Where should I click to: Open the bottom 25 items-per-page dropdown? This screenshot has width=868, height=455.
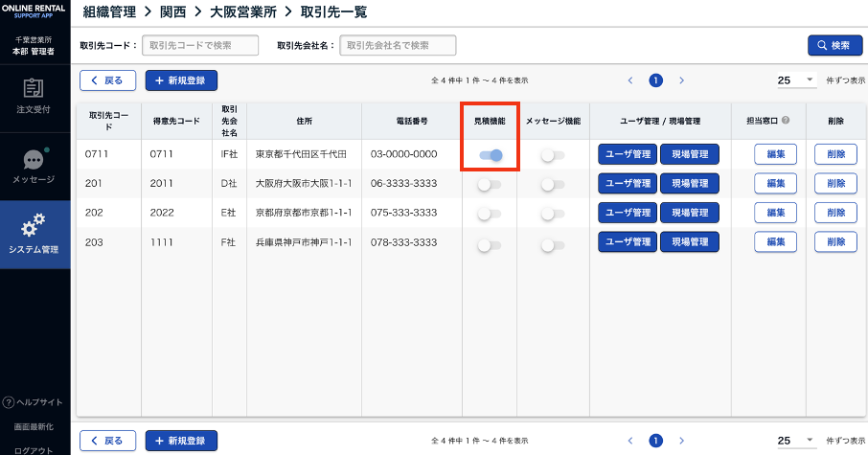(795, 441)
